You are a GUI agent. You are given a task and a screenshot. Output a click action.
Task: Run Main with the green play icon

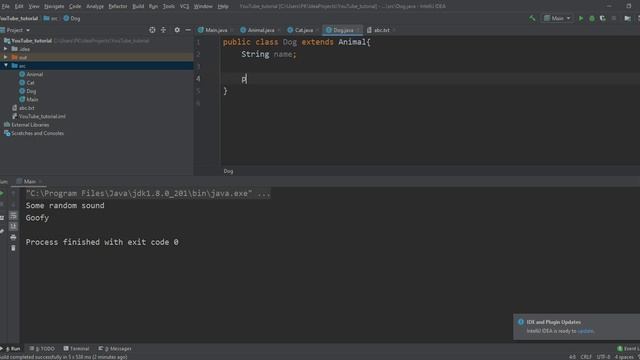pos(581,18)
